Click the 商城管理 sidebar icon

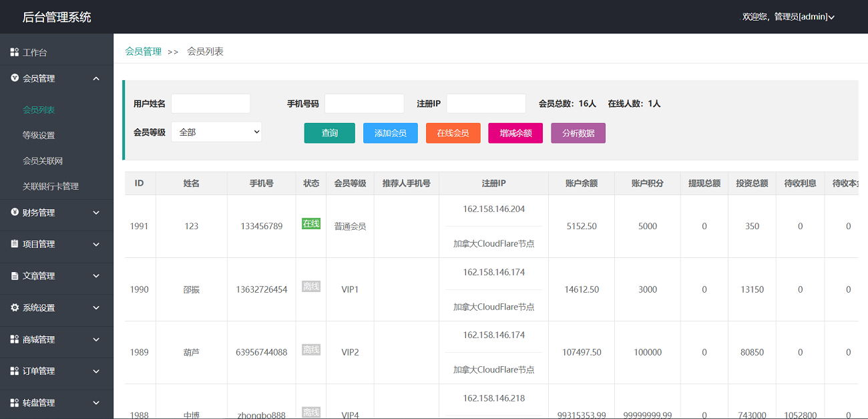point(15,339)
